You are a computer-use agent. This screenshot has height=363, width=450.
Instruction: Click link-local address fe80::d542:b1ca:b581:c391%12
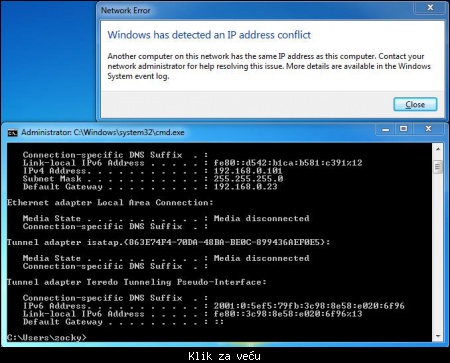288,163
